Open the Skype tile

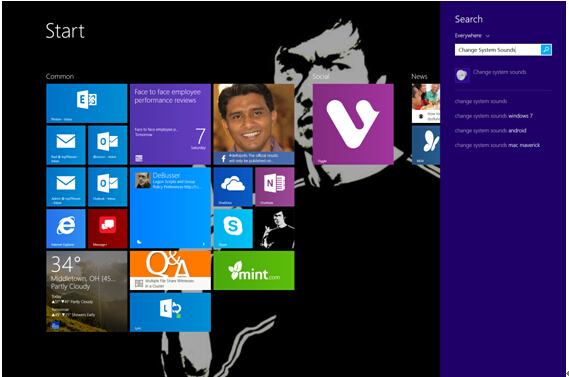coord(233,229)
